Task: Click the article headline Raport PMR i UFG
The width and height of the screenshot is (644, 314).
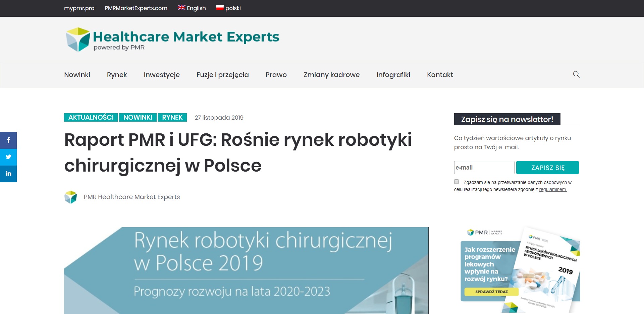Action: click(x=238, y=152)
